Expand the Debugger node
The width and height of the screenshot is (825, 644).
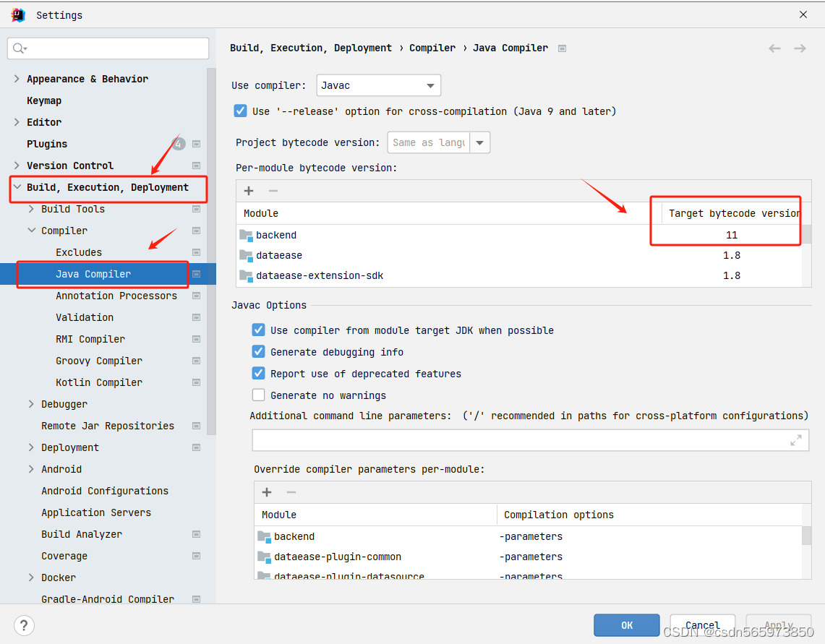pyautogui.click(x=32, y=404)
